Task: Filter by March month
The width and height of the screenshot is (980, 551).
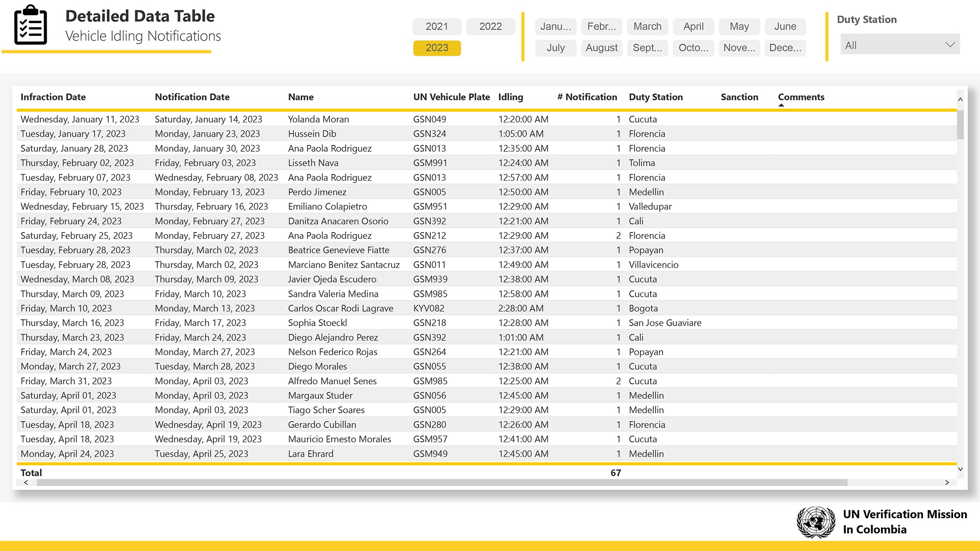Action: coord(647,26)
